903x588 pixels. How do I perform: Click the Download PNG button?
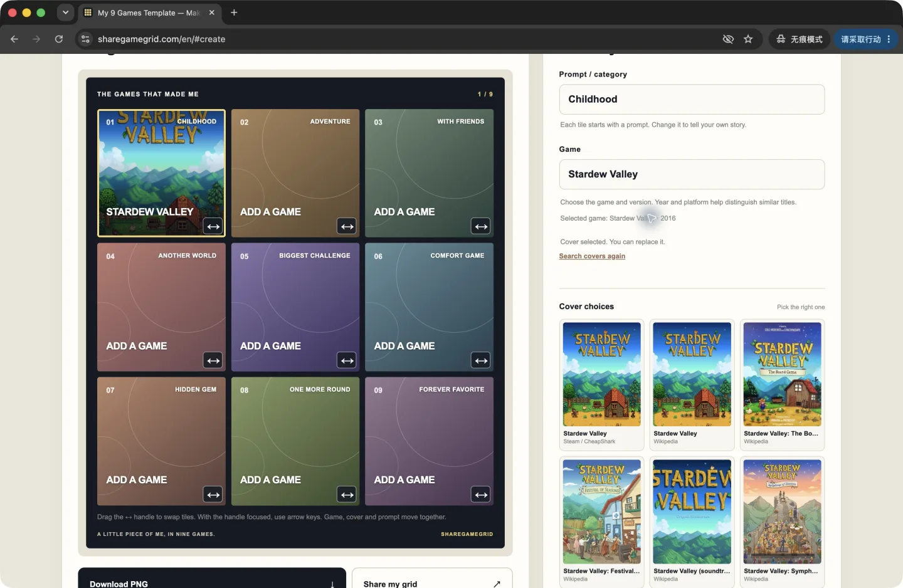(x=212, y=579)
